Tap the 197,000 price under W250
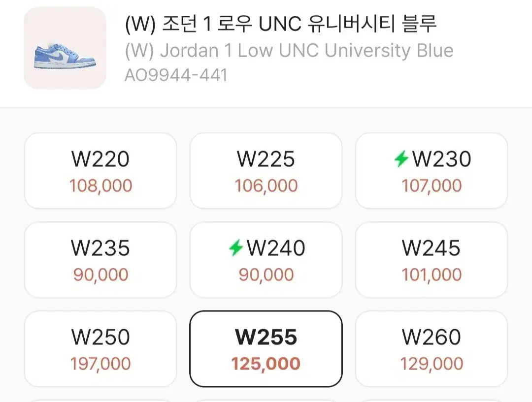Screen dimensions: 532x402 (100, 364)
